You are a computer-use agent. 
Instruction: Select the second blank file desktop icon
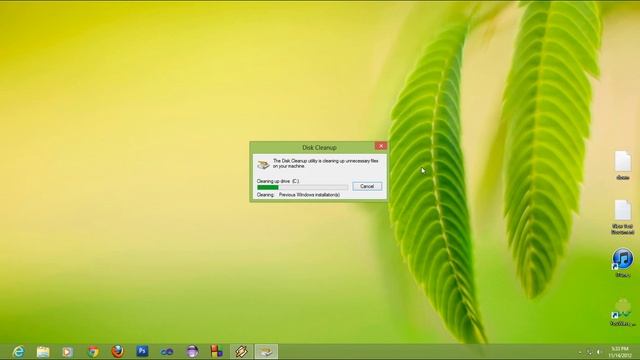coord(622,217)
